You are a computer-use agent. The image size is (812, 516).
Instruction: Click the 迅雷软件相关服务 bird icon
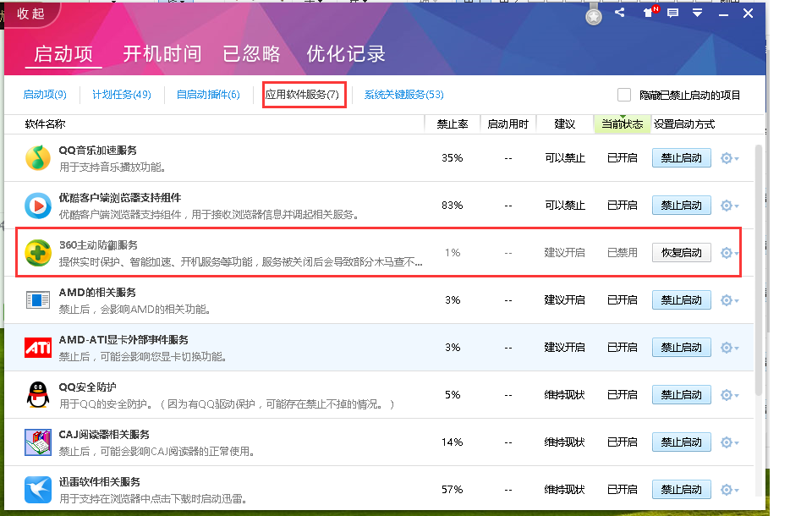38,490
